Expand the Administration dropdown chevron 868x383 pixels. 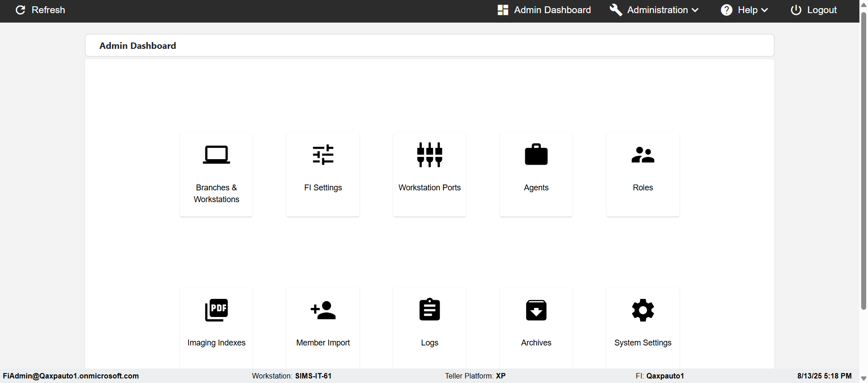coord(695,10)
